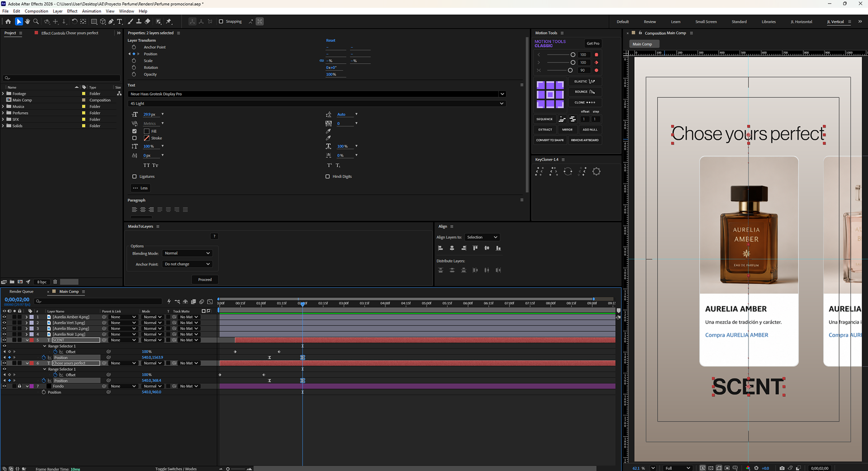868x471 pixels.
Task: Select the Rotation tool
Action: [75, 22]
